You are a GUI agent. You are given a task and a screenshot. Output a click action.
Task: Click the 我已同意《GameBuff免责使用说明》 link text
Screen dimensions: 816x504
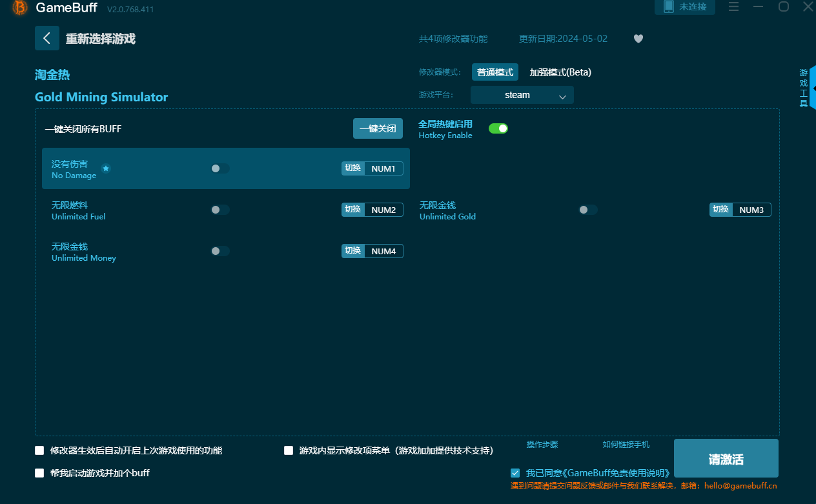598,473
